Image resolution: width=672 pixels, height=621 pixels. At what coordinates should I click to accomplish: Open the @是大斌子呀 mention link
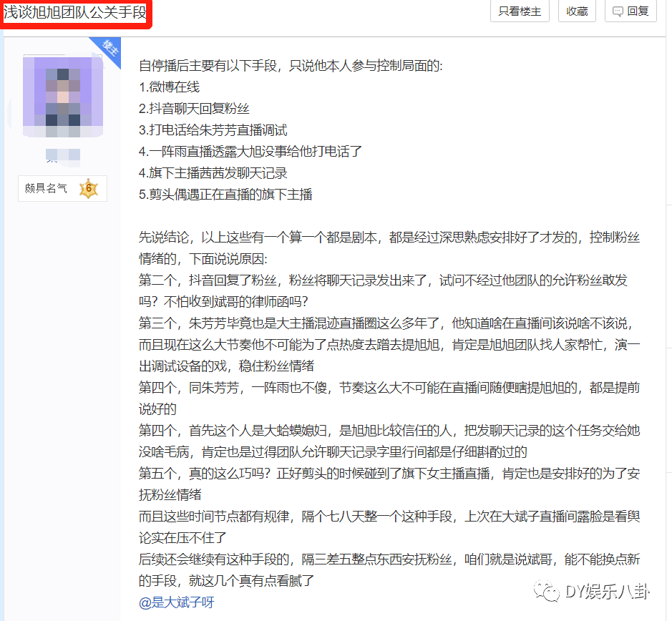pyautogui.click(x=176, y=602)
